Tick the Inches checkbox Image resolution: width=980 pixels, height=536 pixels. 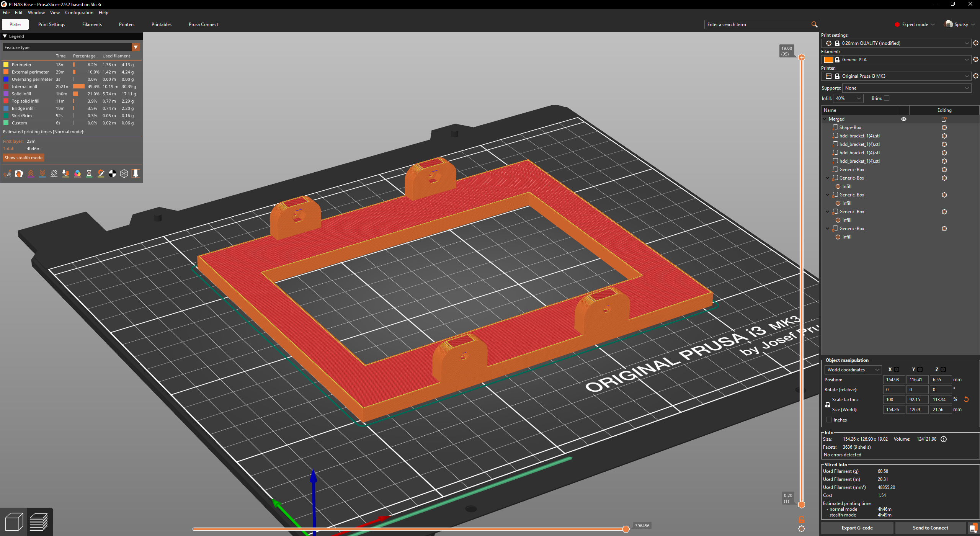[x=829, y=420]
